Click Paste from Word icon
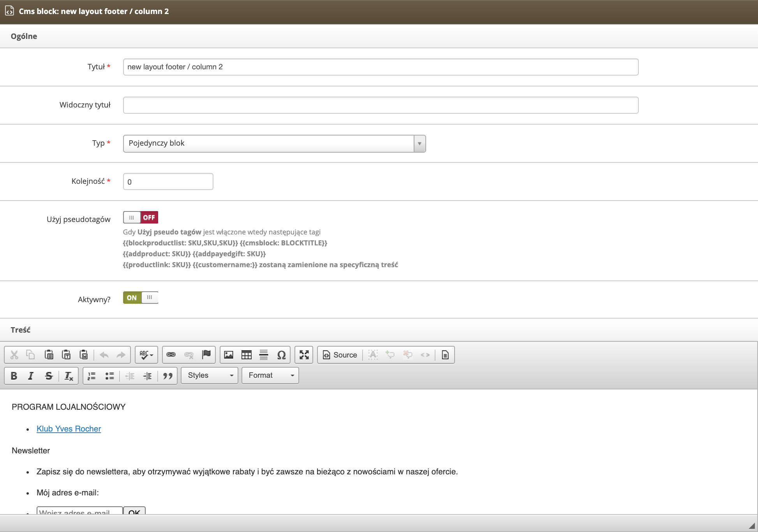 [84, 355]
